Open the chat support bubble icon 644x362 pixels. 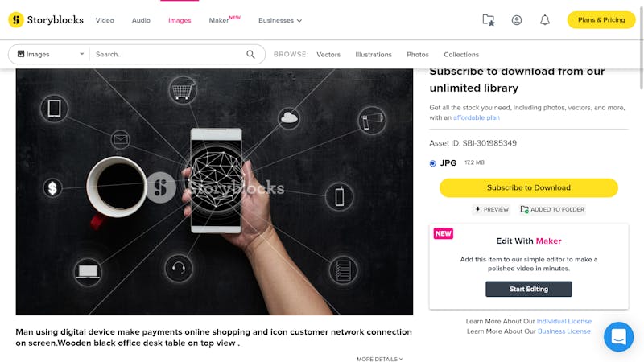[x=618, y=337]
